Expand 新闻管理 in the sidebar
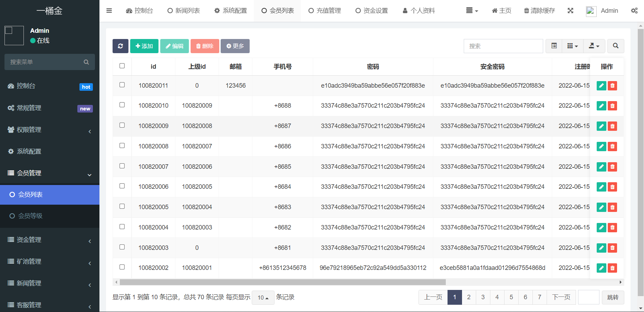644x312 pixels. pos(50,283)
